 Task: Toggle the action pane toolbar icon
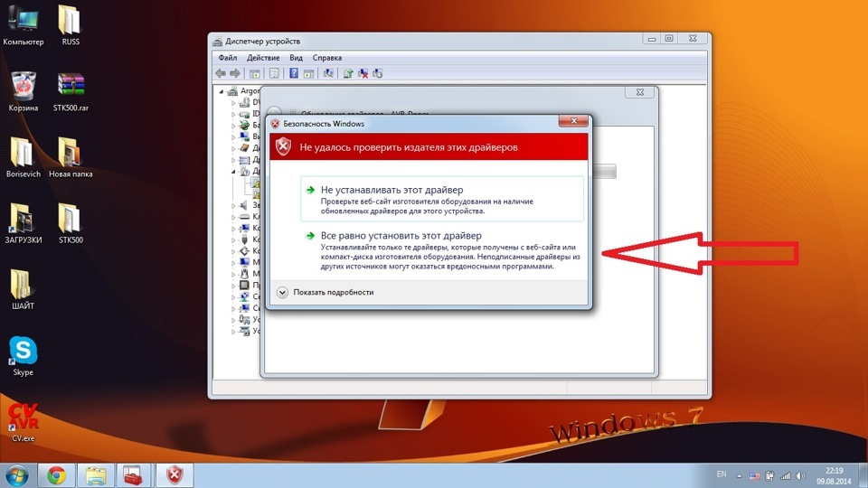tap(309, 73)
